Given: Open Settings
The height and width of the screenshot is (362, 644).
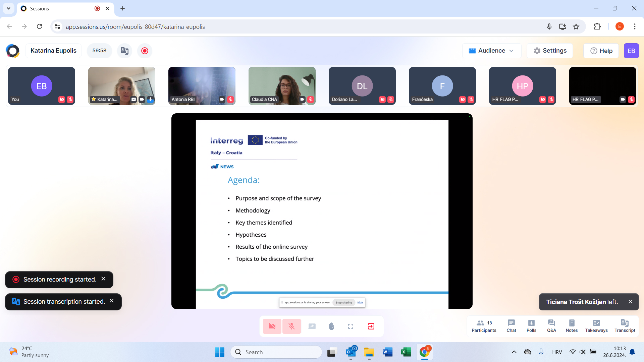Looking at the screenshot, I should click(x=550, y=51).
